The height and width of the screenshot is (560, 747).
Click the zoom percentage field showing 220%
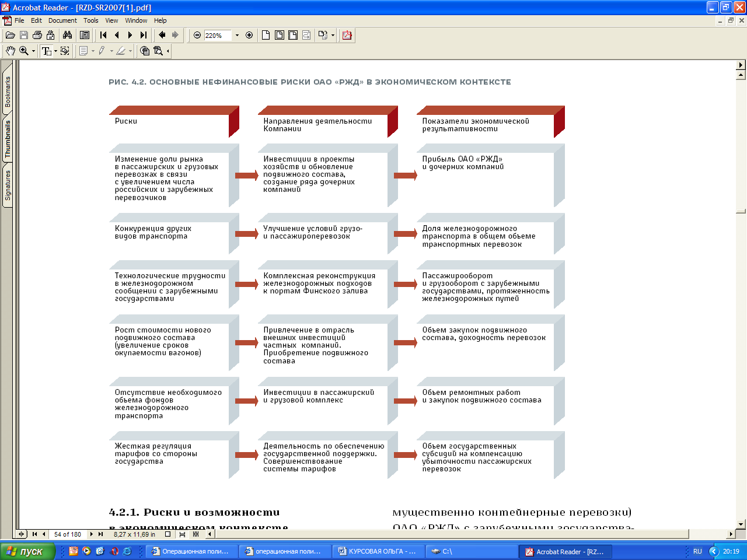[218, 36]
